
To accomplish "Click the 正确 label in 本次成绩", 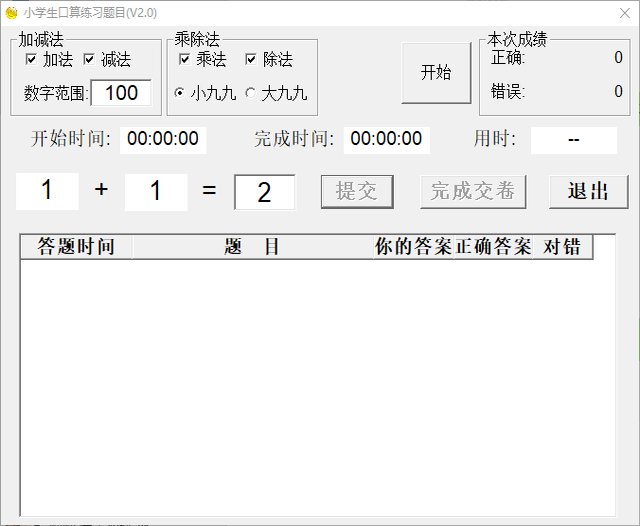I will [508, 58].
